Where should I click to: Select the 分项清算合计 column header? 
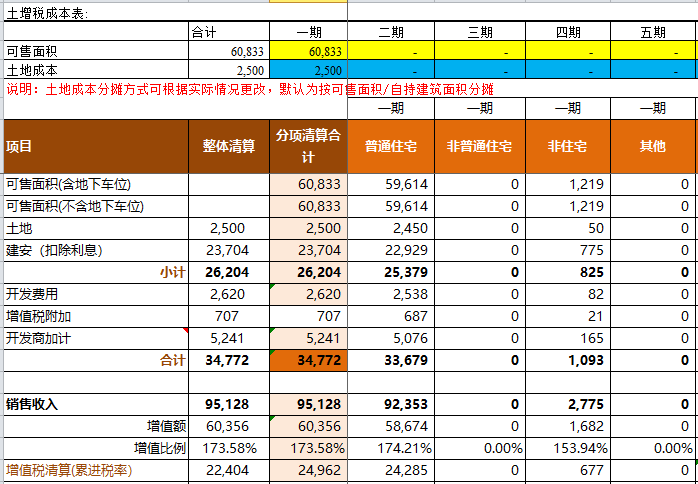click(308, 146)
